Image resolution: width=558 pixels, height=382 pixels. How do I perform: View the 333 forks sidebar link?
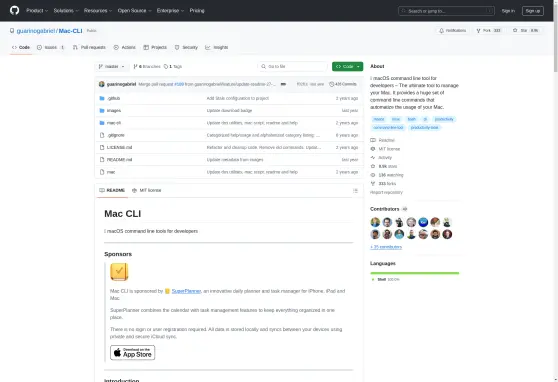click(x=383, y=184)
